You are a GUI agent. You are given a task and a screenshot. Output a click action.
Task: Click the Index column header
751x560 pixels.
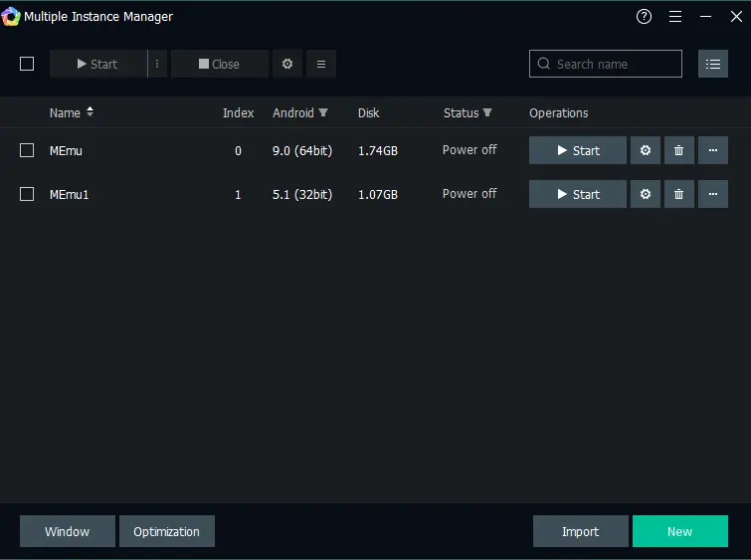[x=238, y=113]
